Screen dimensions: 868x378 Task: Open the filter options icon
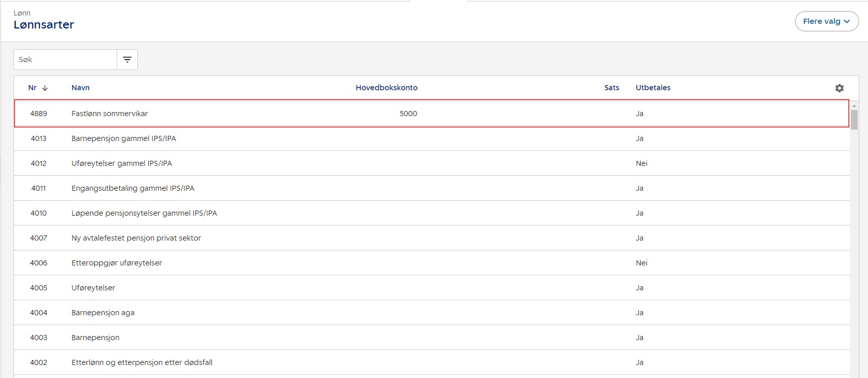[127, 60]
